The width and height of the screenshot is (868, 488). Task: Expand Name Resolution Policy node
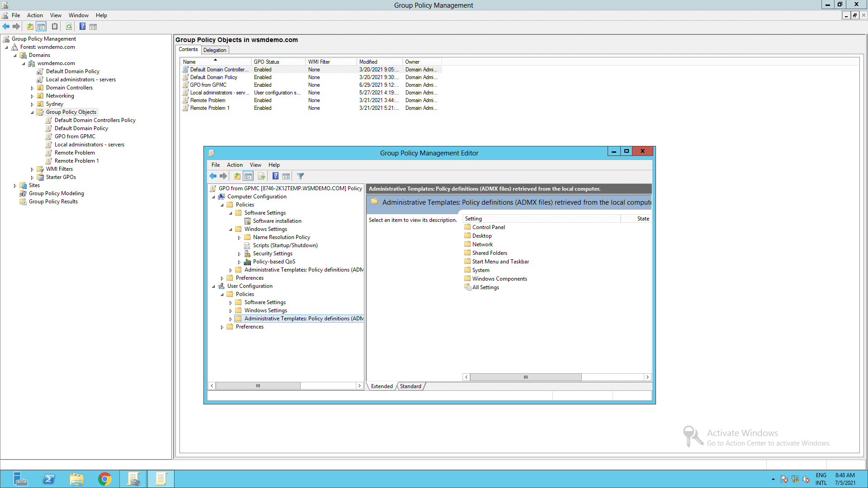coord(239,238)
